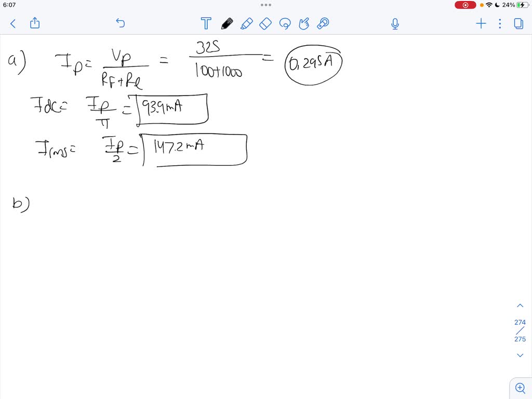Open the three-dot options menu
532x399 pixels.
pyautogui.click(x=499, y=23)
